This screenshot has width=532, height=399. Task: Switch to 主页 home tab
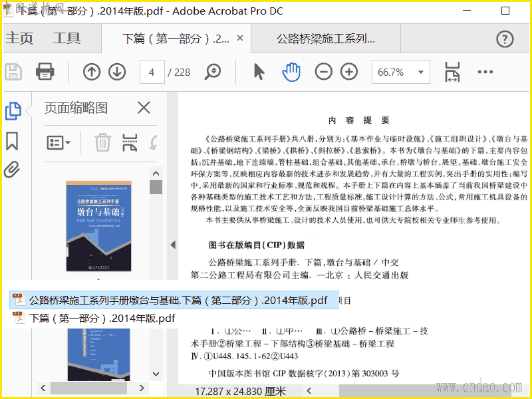click(19, 38)
